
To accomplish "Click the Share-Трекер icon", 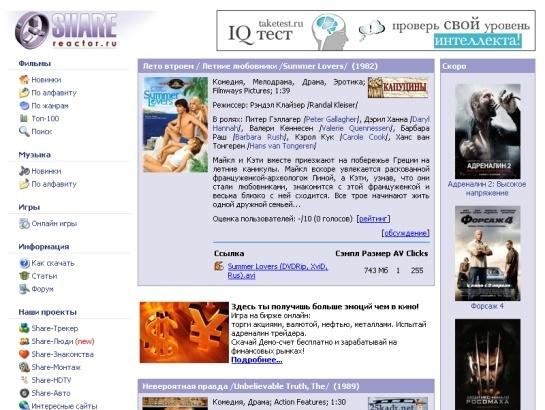I will tap(24, 328).
